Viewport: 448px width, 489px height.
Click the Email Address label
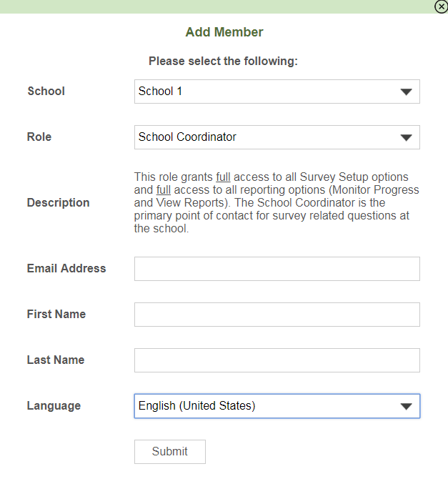pyautogui.click(x=66, y=269)
